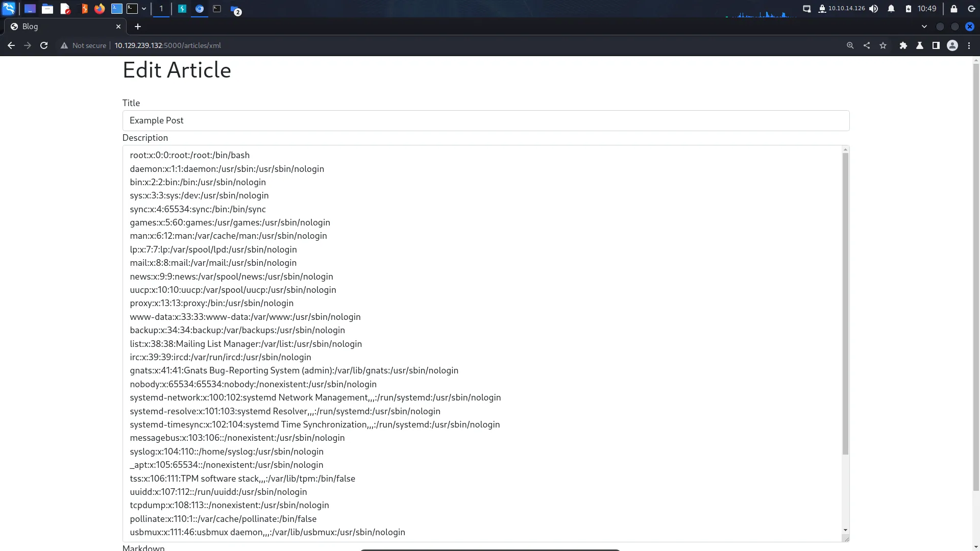Click the Edit Article heading
Image resolution: width=980 pixels, height=551 pixels.
pos(177,70)
